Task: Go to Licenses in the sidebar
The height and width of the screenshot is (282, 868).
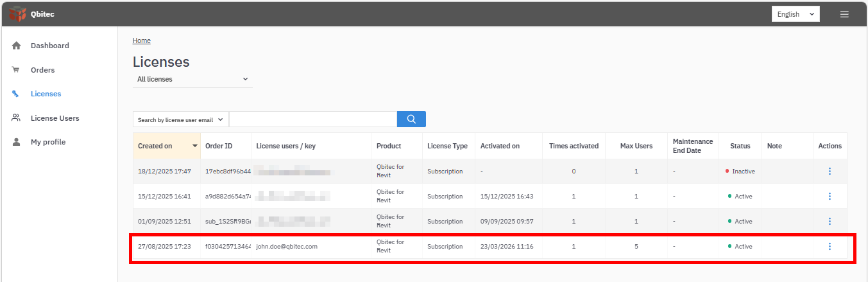Action: click(46, 94)
